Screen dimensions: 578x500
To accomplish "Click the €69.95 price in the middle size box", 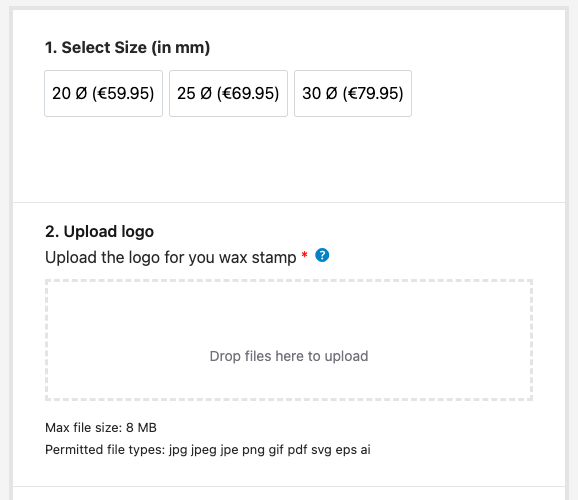I will [x=248, y=93].
